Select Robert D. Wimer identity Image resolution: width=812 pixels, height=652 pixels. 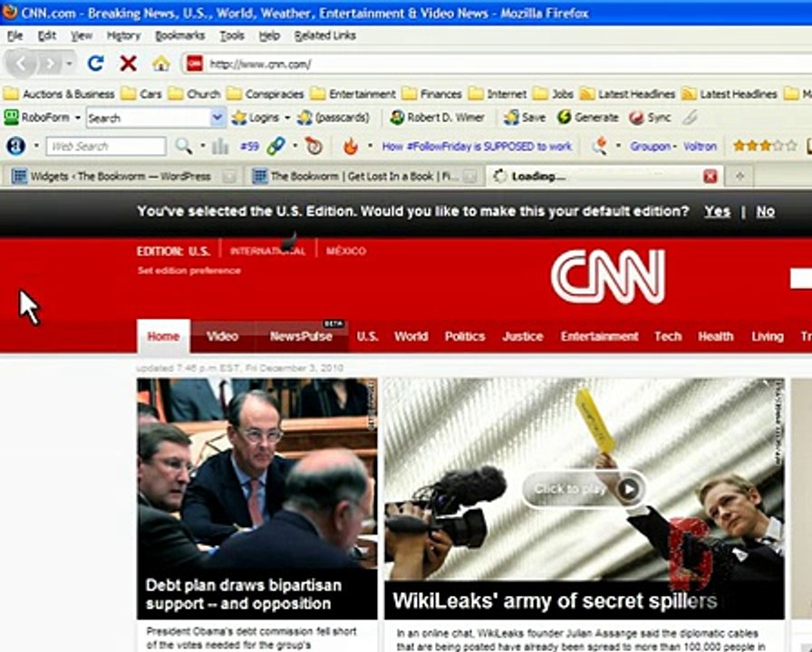tap(438, 118)
